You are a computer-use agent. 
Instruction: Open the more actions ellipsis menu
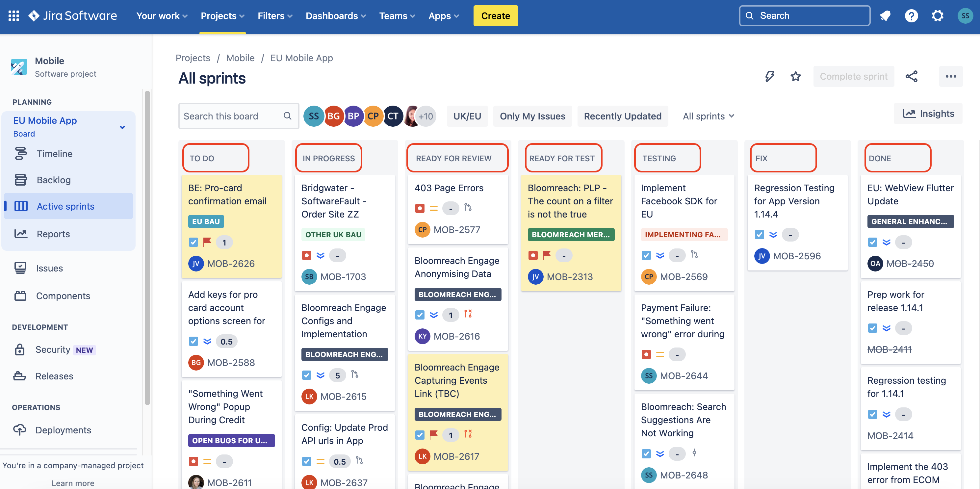coord(951,76)
